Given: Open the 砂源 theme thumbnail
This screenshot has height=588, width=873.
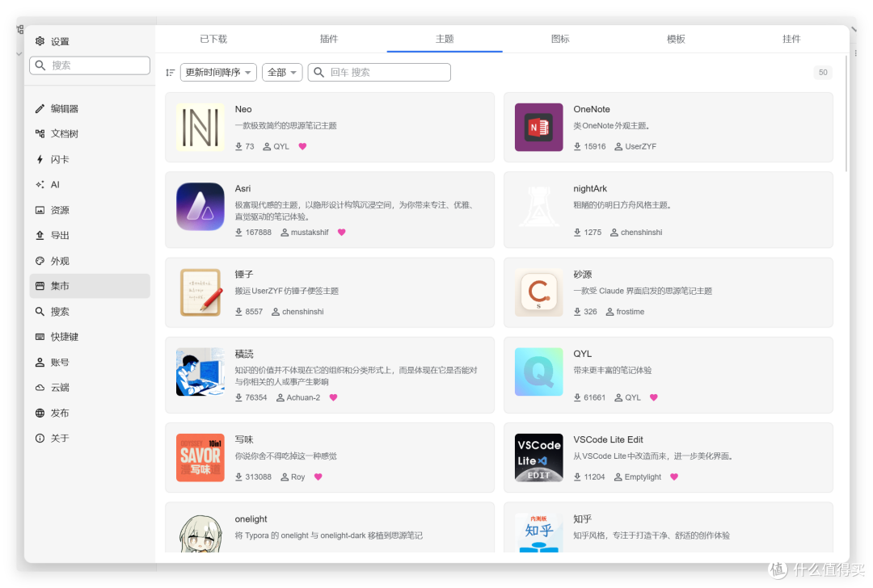Looking at the screenshot, I should (539, 292).
